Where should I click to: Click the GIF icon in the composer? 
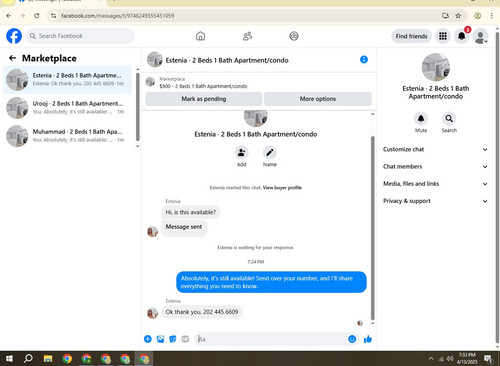(x=185, y=339)
